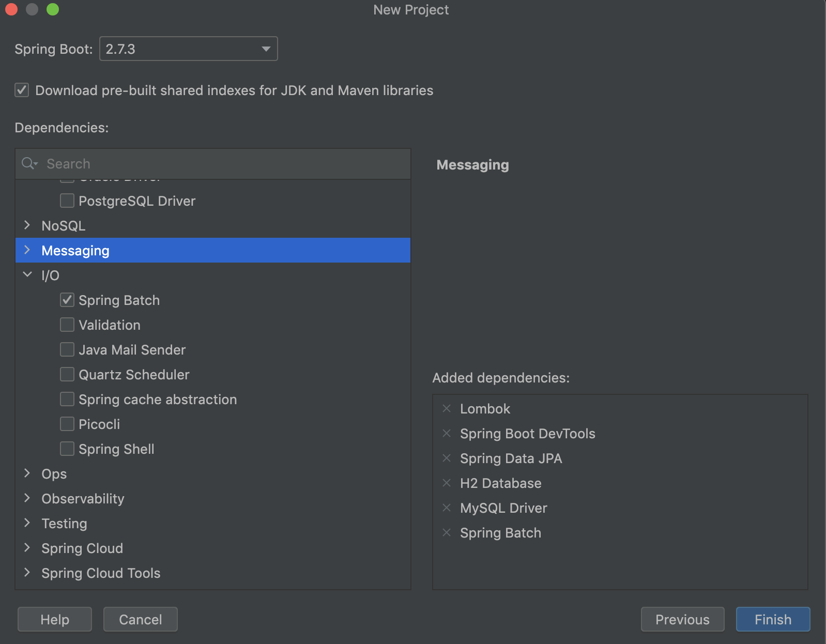Click the Help button
The image size is (826, 644).
point(55,619)
